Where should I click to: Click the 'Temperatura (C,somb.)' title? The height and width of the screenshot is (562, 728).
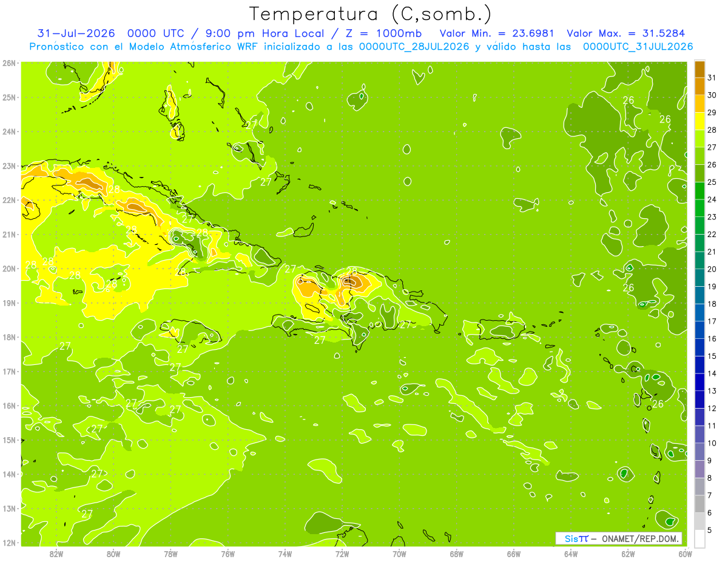[371, 15]
